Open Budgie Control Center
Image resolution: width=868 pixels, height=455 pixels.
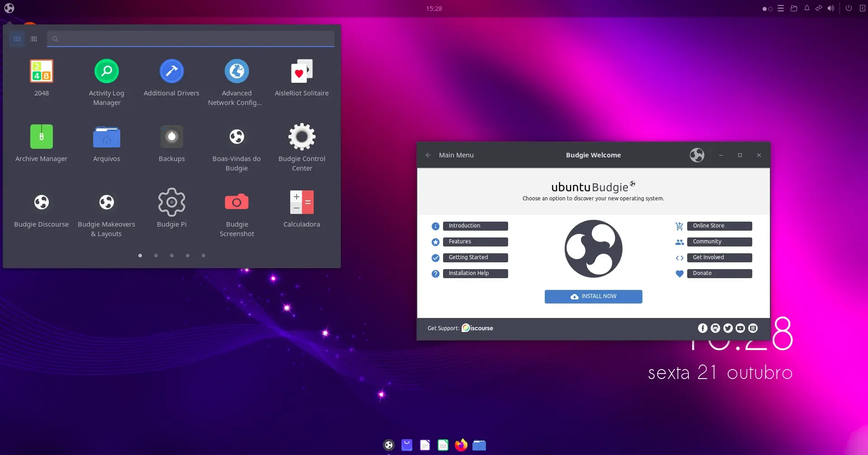point(302,148)
